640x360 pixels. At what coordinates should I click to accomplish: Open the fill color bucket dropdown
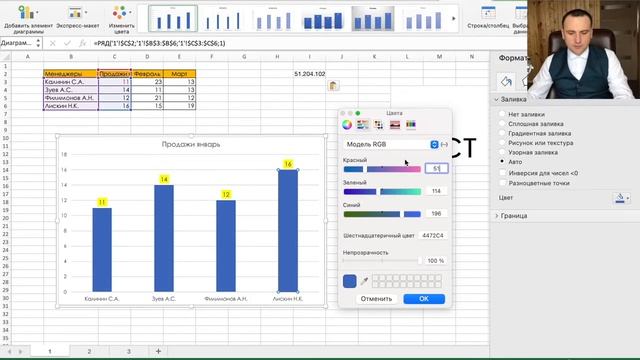click(622, 198)
